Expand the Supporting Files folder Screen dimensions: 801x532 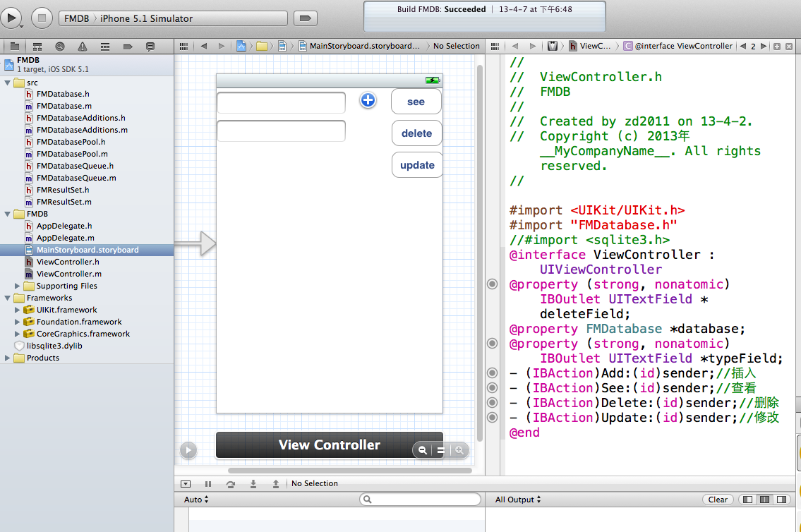tap(17, 286)
